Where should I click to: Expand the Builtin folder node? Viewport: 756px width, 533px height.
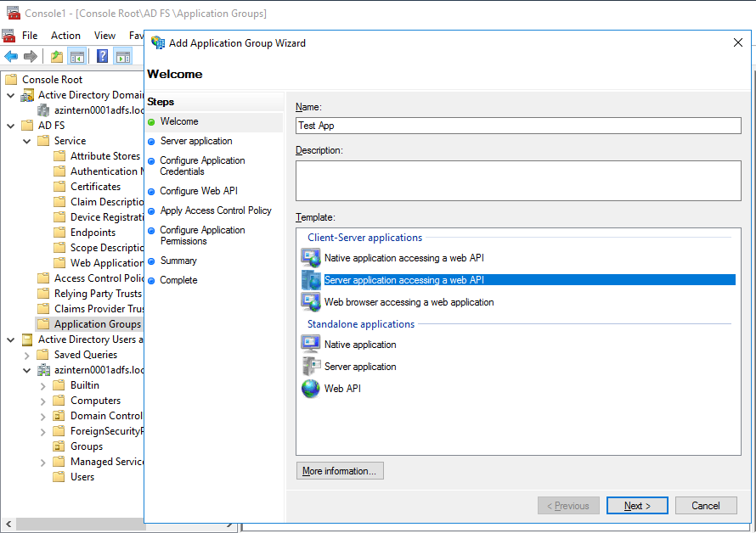point(43,385)
